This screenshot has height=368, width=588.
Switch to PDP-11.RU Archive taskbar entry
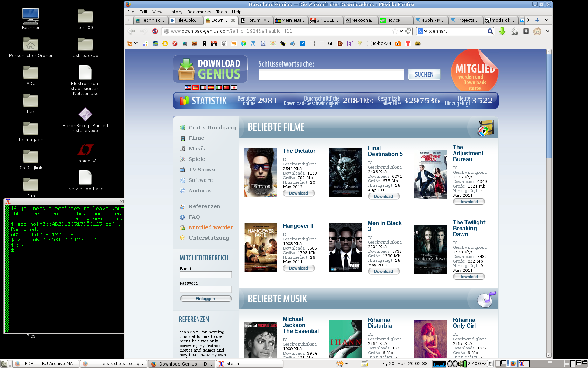[46, 364]
